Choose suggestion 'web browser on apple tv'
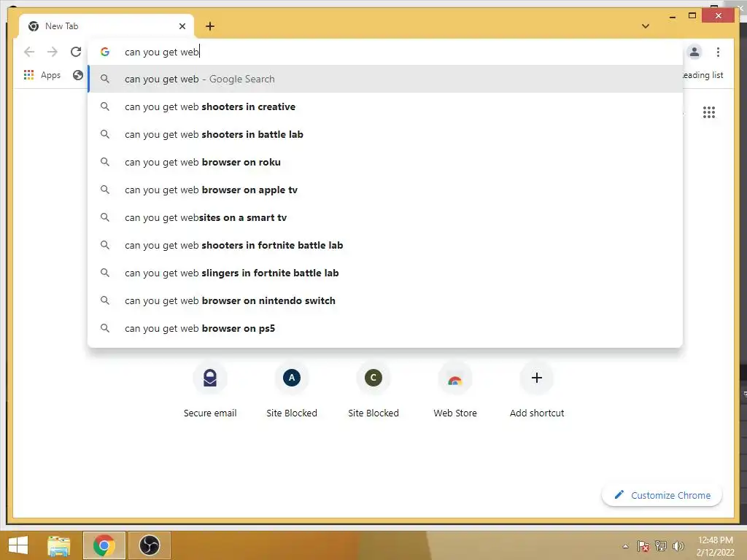This screenshot has height=560, width=747. click(x=385, y=190)
